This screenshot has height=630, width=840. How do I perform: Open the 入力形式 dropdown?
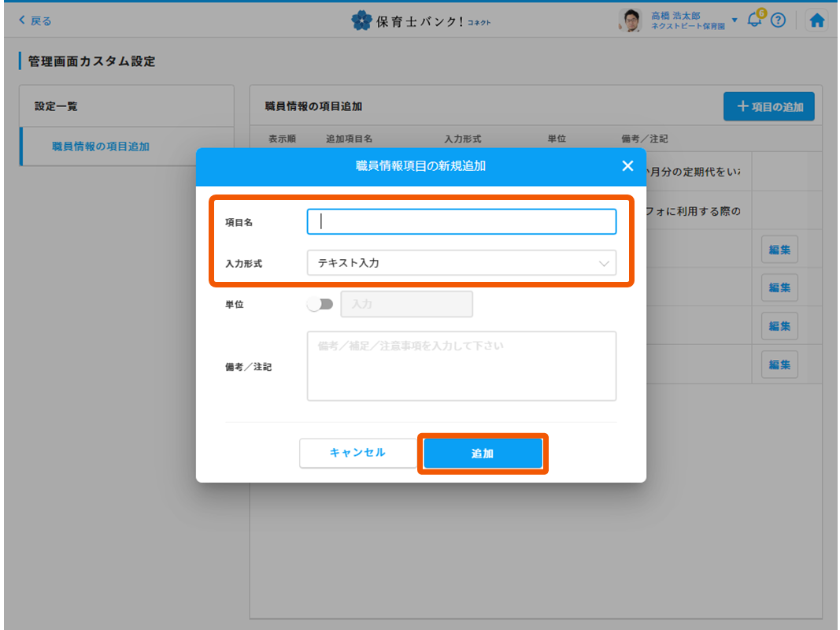(461, 263)
